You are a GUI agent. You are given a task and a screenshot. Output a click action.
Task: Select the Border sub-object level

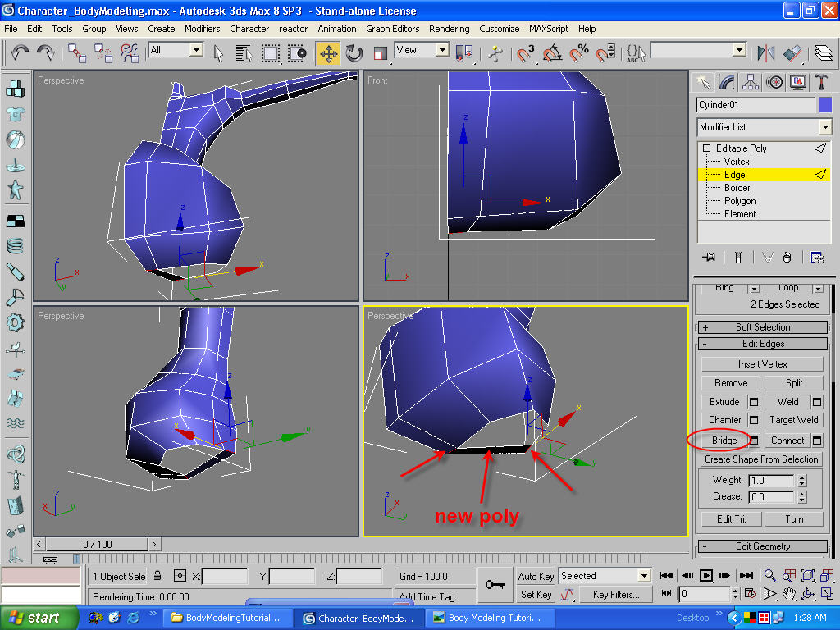(x=737, y=188)
